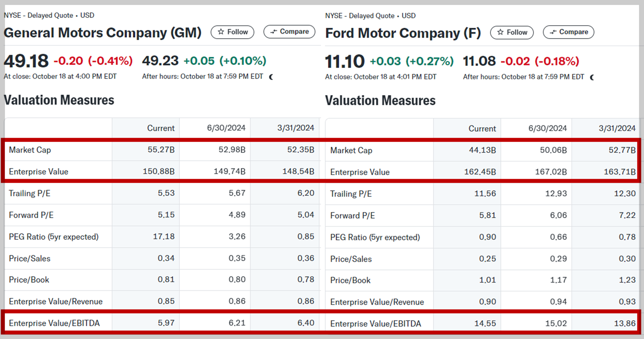Click GM Market Cap row label
Image resolution: width=644 pixels, height=339 pixels.
(30, 150)
